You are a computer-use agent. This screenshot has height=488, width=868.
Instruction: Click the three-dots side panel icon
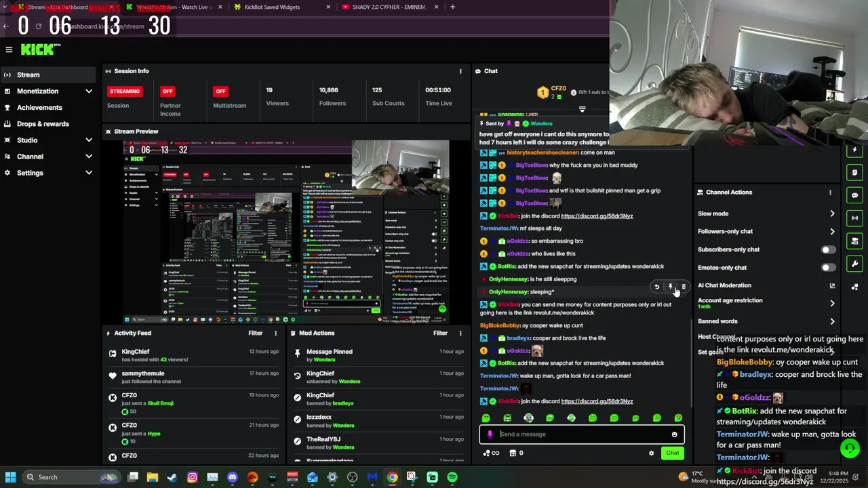(854, 287)
